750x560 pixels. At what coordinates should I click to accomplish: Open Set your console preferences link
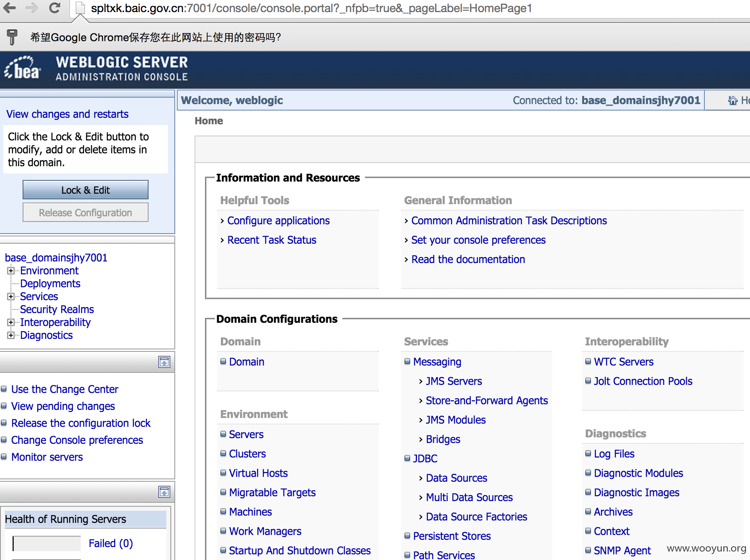click(x=478, y=240)
